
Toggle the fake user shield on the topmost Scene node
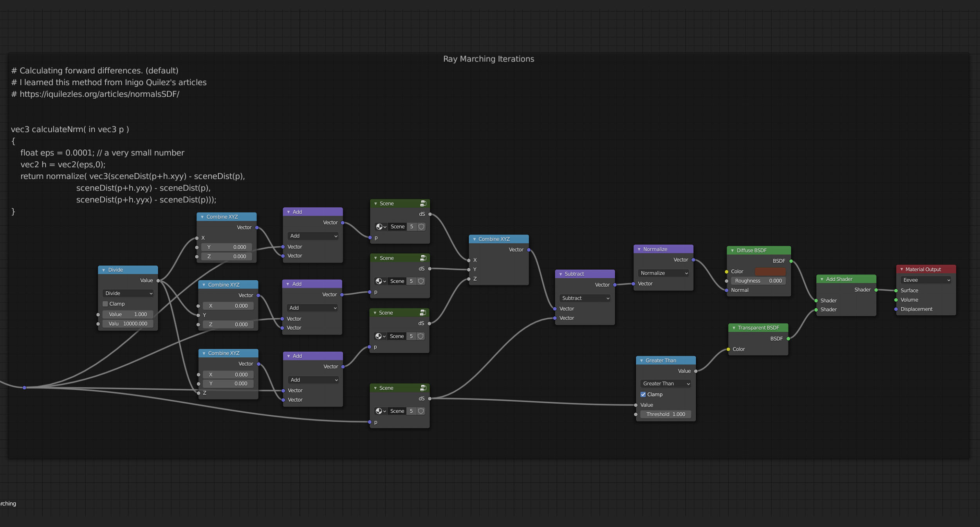421,226
